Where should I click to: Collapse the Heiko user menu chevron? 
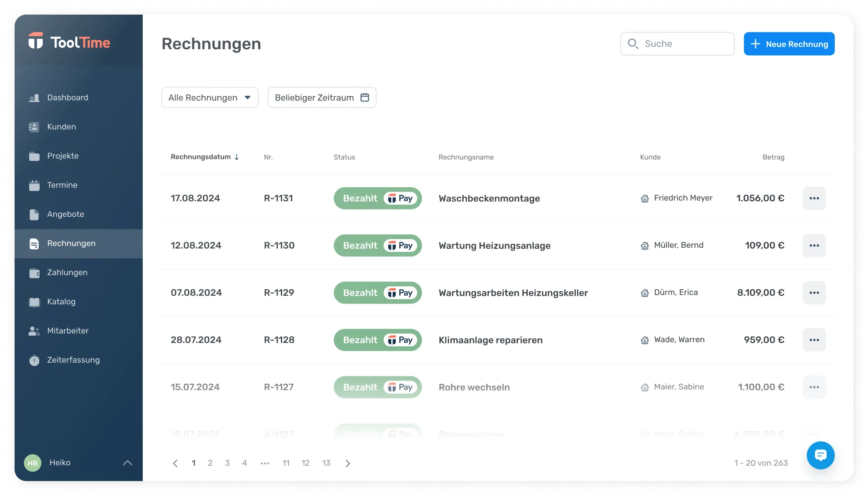coord(127,462)
